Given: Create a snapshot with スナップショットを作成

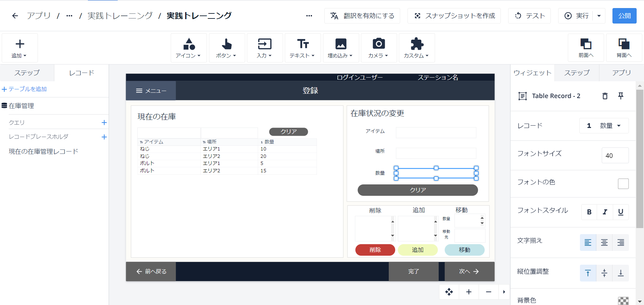Looking at the screenshot, I should [454, 16].
